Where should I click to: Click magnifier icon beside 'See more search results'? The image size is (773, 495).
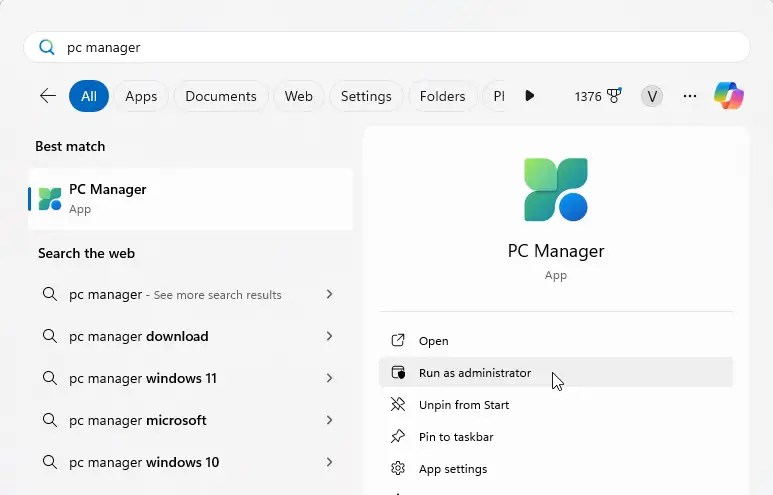click(49, 294)
